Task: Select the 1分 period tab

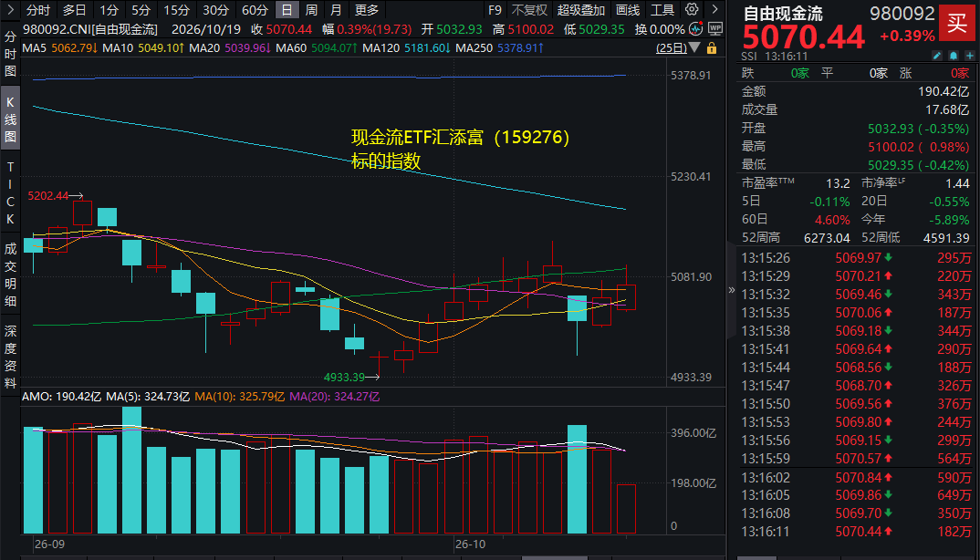Action: tap(109, 10)
